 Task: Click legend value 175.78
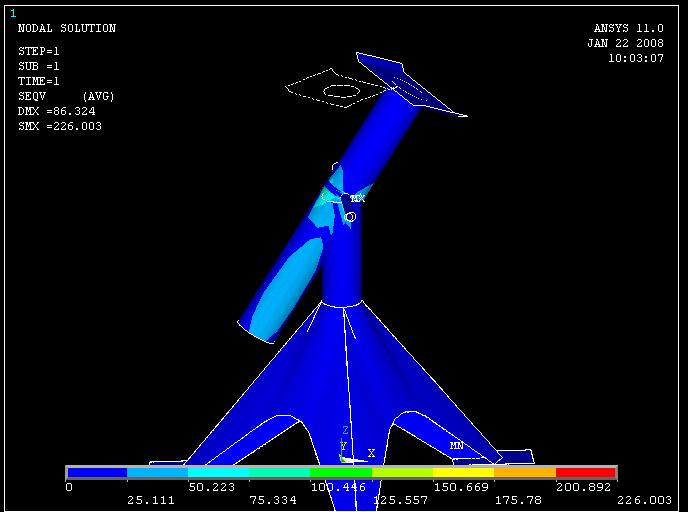(518, 500)
